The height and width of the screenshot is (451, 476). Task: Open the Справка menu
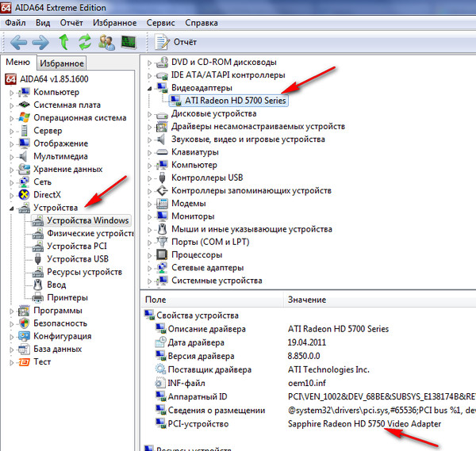pyautogui.click(x=202, y=23)
